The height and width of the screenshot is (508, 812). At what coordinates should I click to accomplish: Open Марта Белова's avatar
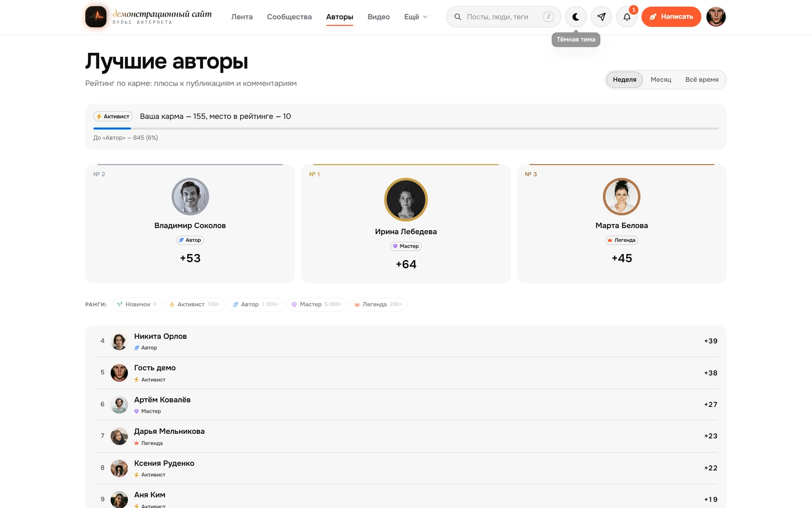622,197
